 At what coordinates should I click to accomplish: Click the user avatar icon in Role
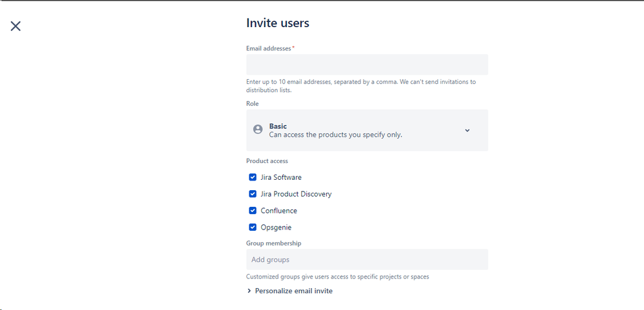(258, 130)
